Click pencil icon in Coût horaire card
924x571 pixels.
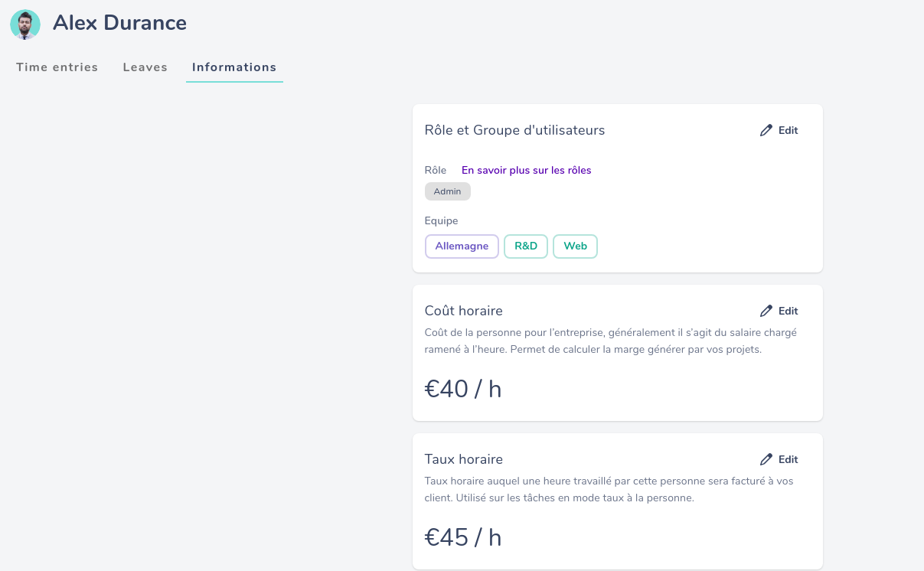tap(766, 311)
